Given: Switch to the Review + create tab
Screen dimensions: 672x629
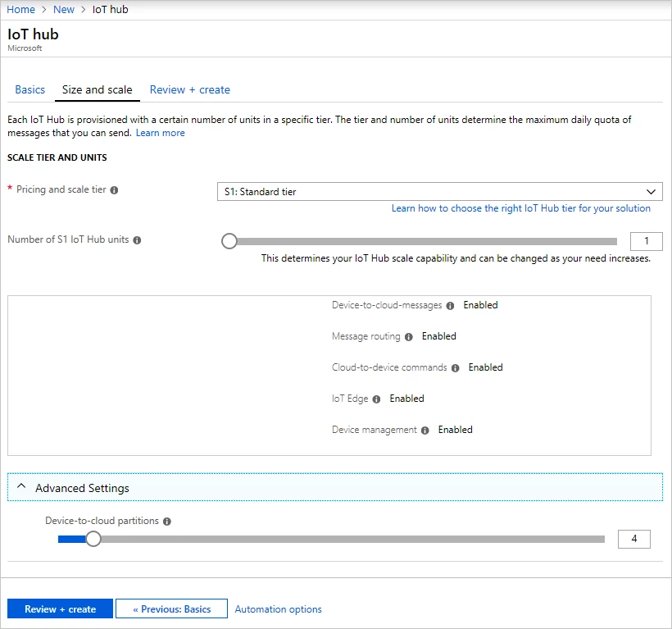Looking at the screenshot, I should click(189, 89).
